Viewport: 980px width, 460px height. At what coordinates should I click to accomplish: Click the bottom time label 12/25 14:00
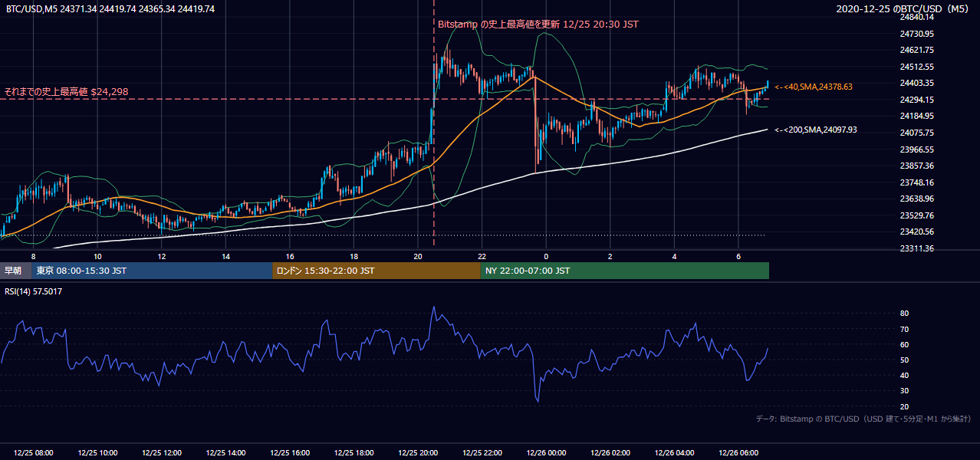[x=225, y=453]
